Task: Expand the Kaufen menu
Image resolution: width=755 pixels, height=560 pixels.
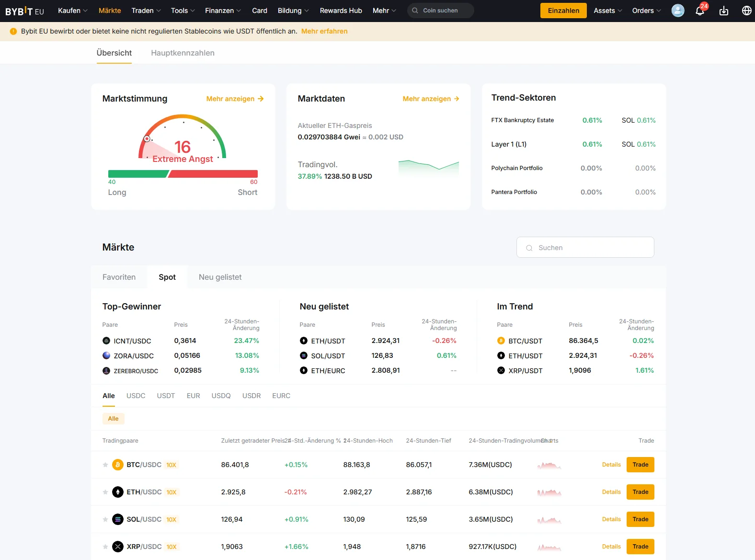Action: 73,11
